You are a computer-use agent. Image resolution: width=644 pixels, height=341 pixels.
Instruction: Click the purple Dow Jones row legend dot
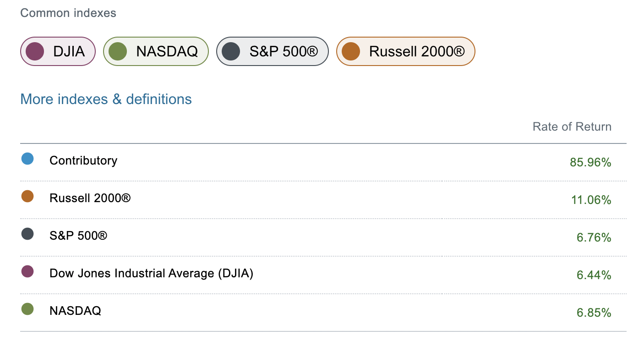tap(27, 272)
